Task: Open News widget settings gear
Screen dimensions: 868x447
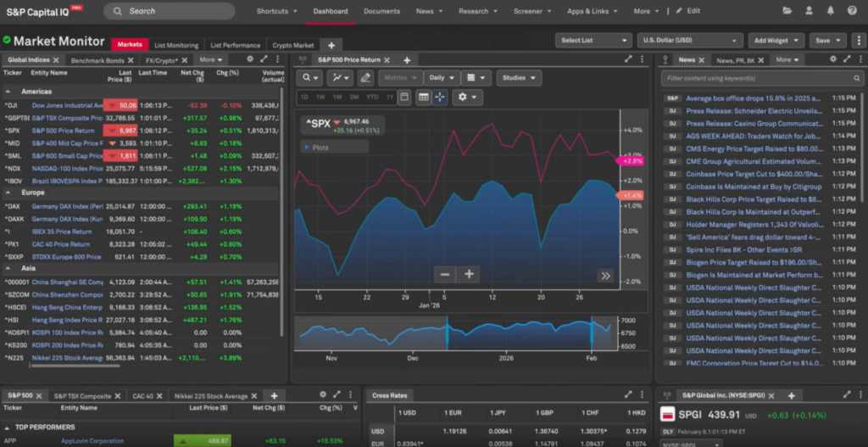Action: point(833,59)
